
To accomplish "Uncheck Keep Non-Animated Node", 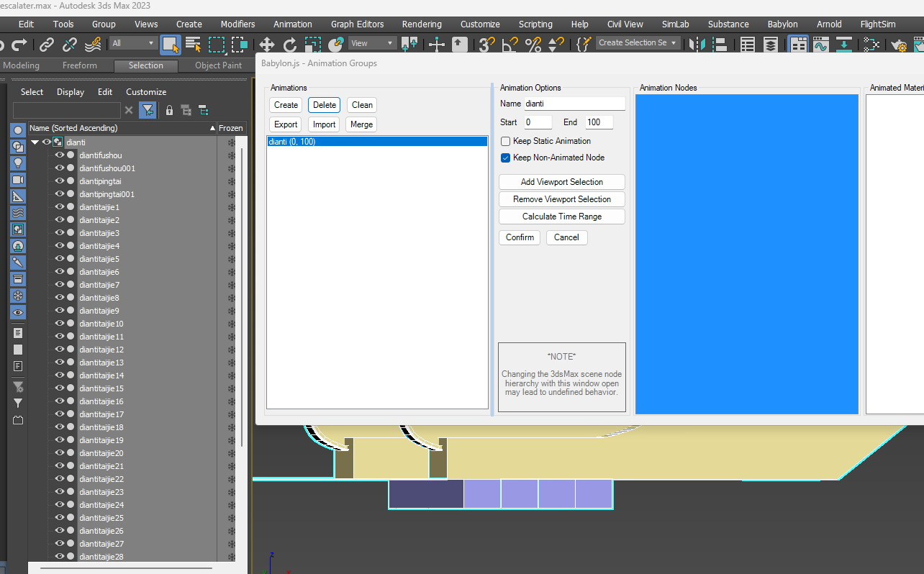I will coord(506,158).
